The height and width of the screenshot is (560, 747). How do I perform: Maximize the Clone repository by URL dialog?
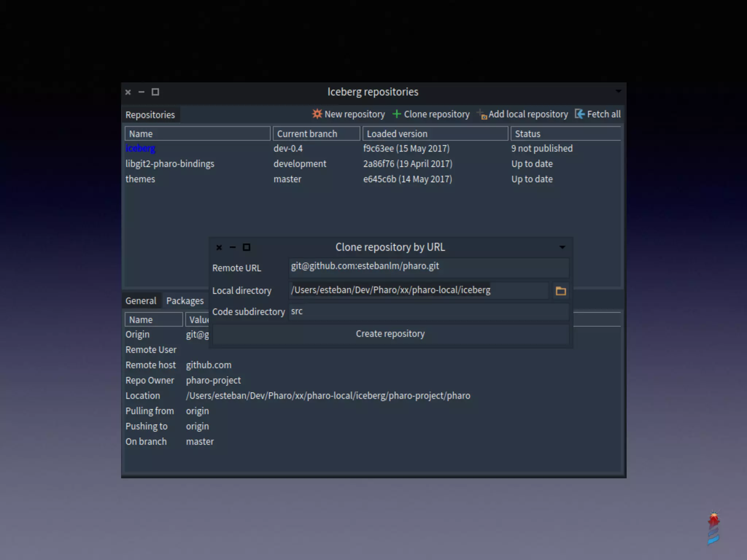247,248
